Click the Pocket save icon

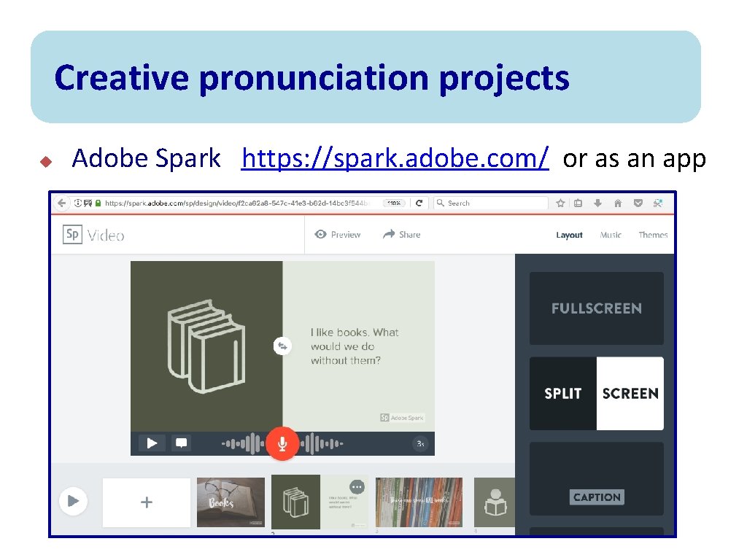pyautogui.click(x=638, y=203)
